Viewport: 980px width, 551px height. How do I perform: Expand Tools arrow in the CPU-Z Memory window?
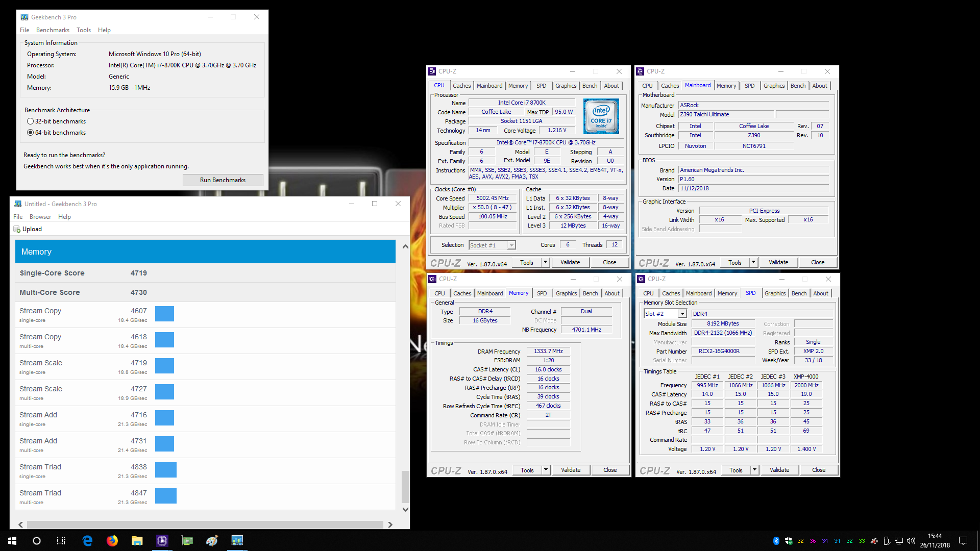click(x=546, y=470)
